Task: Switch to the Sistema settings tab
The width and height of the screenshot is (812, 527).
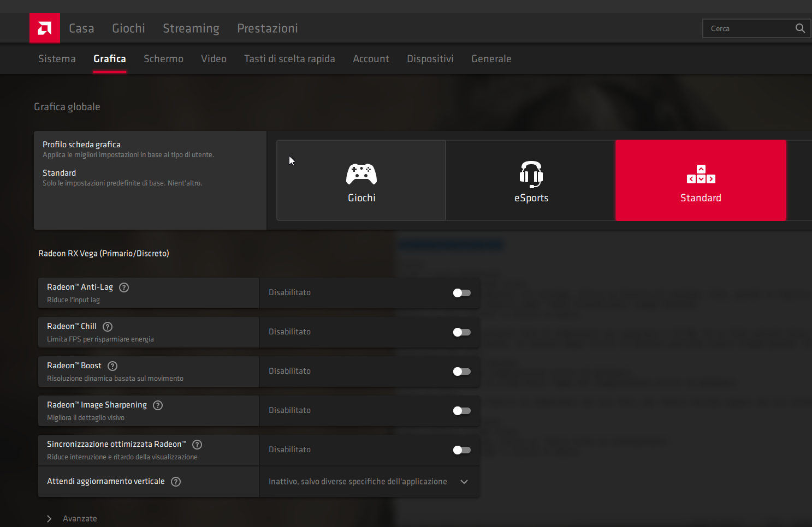Action: (57, 59)
